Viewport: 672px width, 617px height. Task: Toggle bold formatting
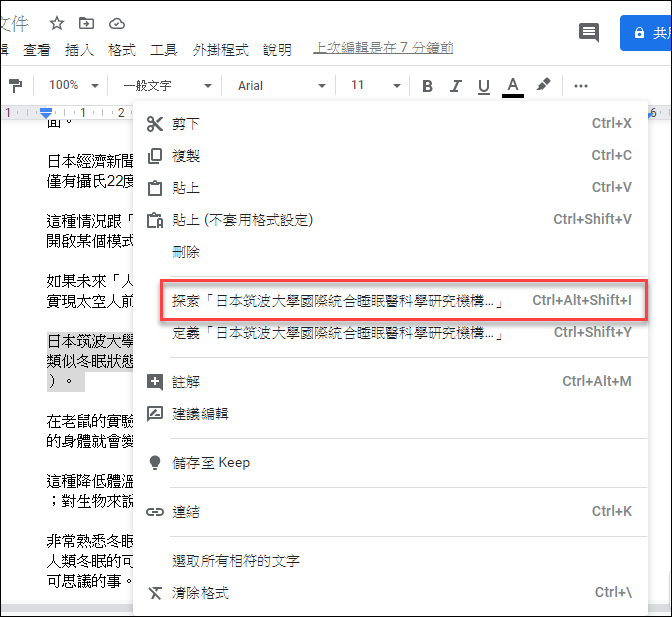click(x=427, y=86)
